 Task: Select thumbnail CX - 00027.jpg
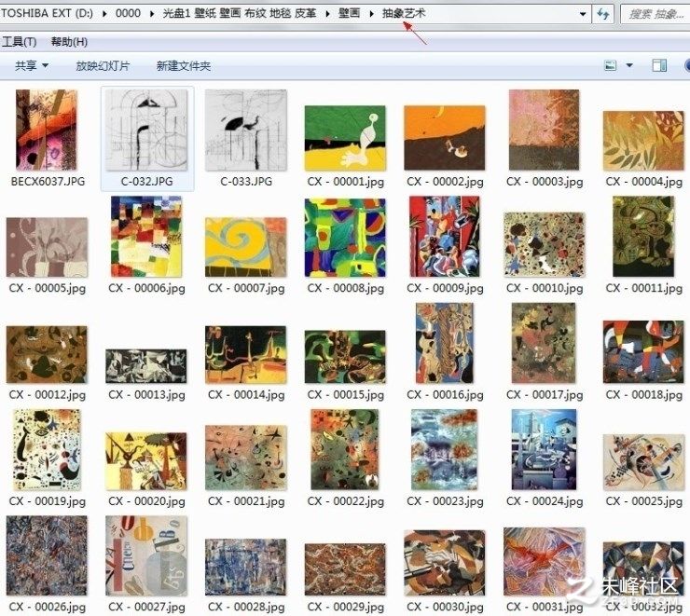146,556
